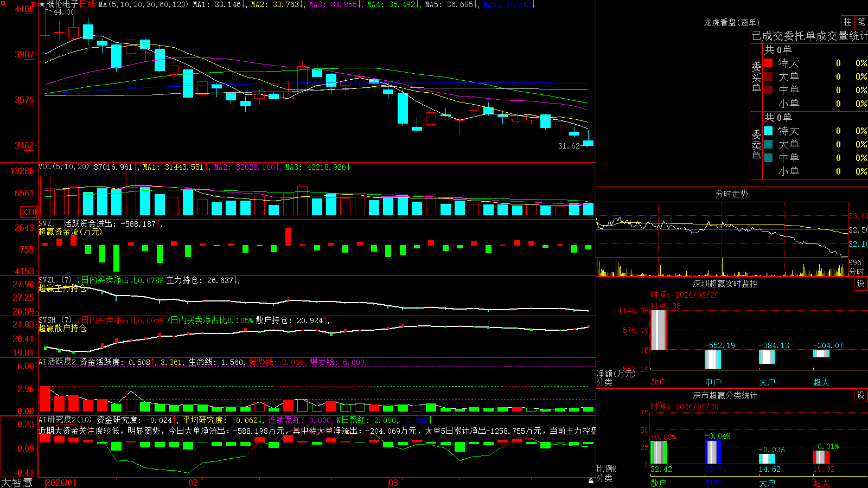Switch 龙虎看盘 to 笔 view
Image resolution: width=868 pixels, height=488 pixels.
point(861,22)
